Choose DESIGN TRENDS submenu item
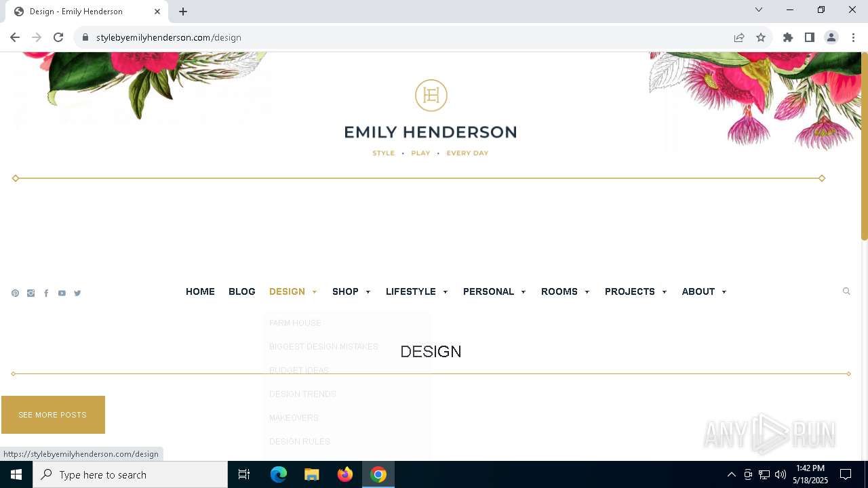Image resolution: width=868 pixels, height=488 pixels. [x=302, y=394]
